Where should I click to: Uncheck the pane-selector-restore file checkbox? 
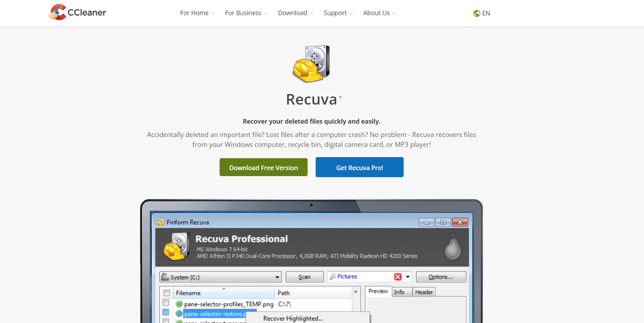[x=166, y=312]
